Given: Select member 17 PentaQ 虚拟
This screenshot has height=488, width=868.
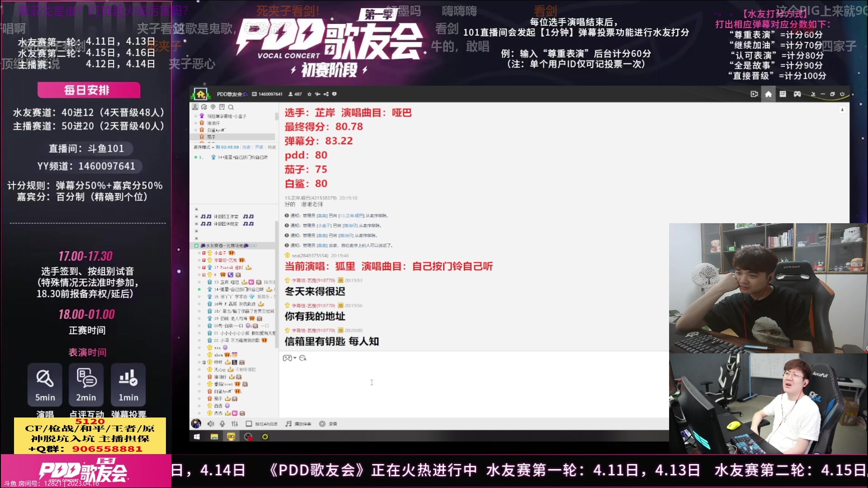Looking at the screenshot, I should 228,267.
